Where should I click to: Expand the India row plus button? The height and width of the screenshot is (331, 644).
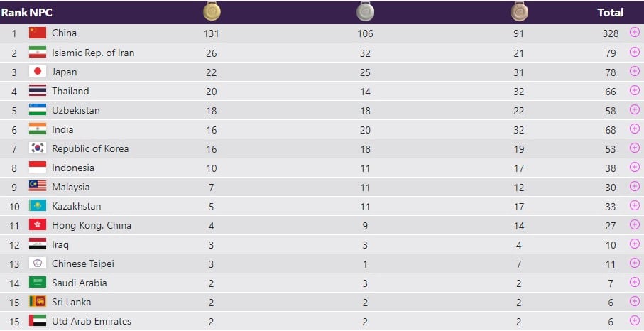(x=634, y=129)
